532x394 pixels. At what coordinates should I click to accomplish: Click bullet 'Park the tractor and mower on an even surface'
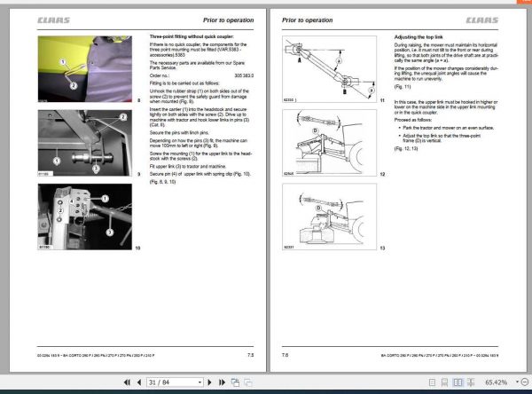pyautogui.click(x=448, y=128)
